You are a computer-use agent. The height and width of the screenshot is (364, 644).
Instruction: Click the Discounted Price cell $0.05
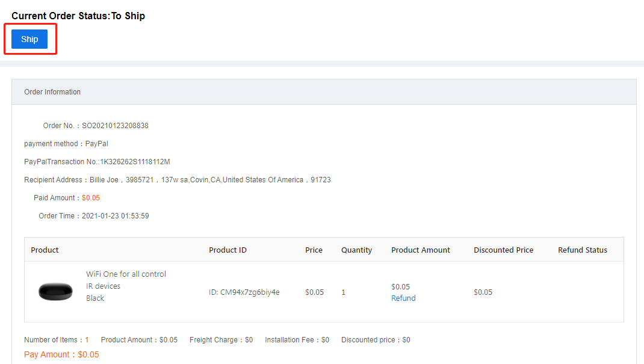[x=483, y=292]
